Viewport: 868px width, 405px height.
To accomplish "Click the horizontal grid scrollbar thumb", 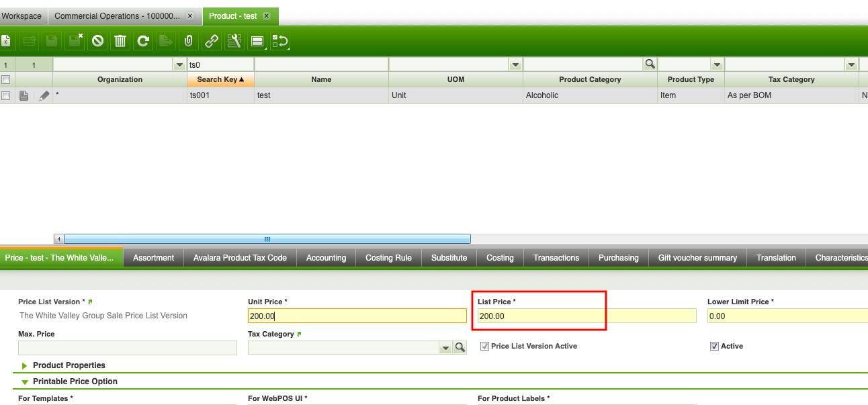I will (x=267, y=239).
